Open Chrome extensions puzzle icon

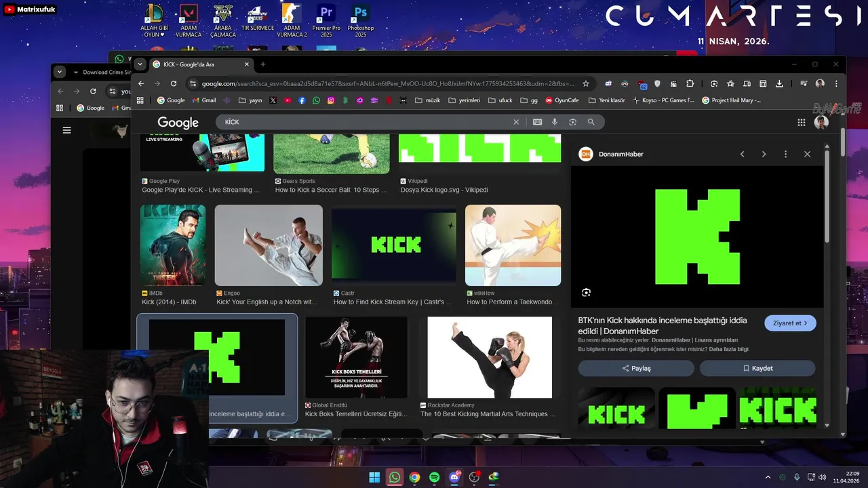click(x=690, y=83)
